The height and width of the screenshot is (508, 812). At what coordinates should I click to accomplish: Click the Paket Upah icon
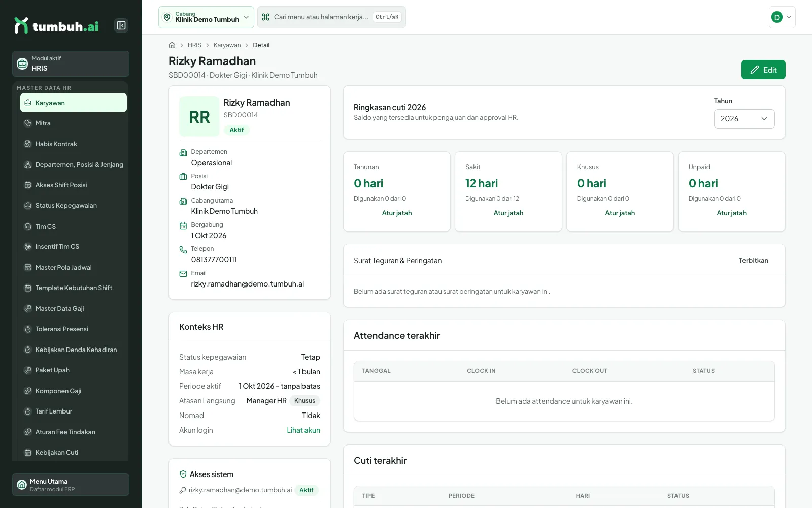pos(28,370)
